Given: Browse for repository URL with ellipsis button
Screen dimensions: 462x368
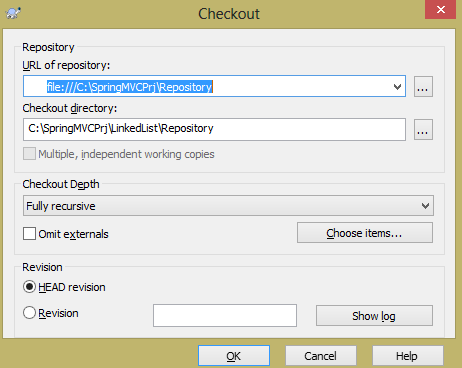Looking at the screenshot, I should [x=423, y=87].
